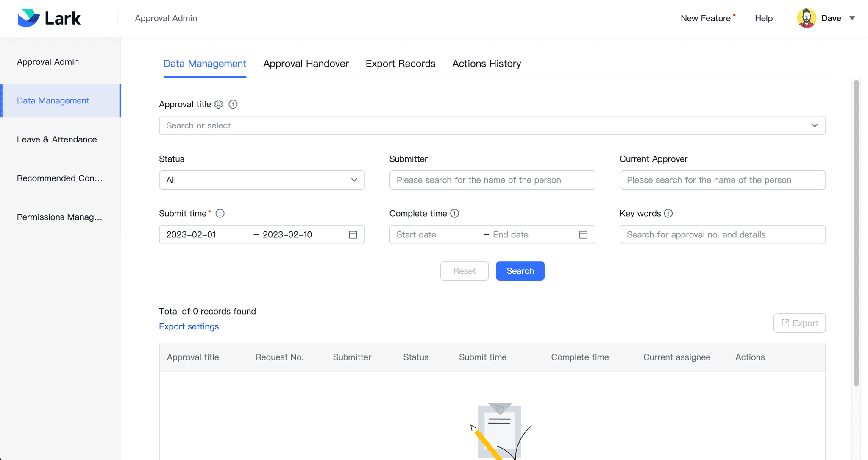Screen dimensions: 868x460
Task: Open the Status filter dropdown
Action: (x=262, y=180)
